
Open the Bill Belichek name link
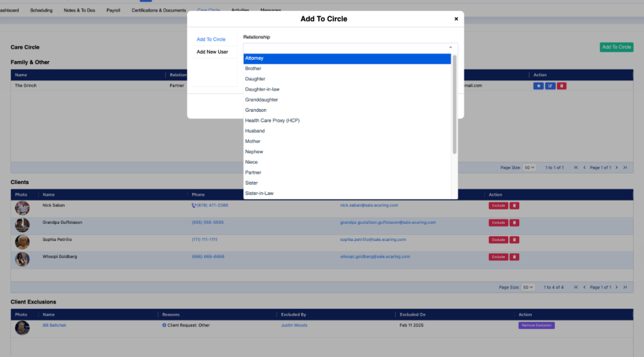click(54, 325)
